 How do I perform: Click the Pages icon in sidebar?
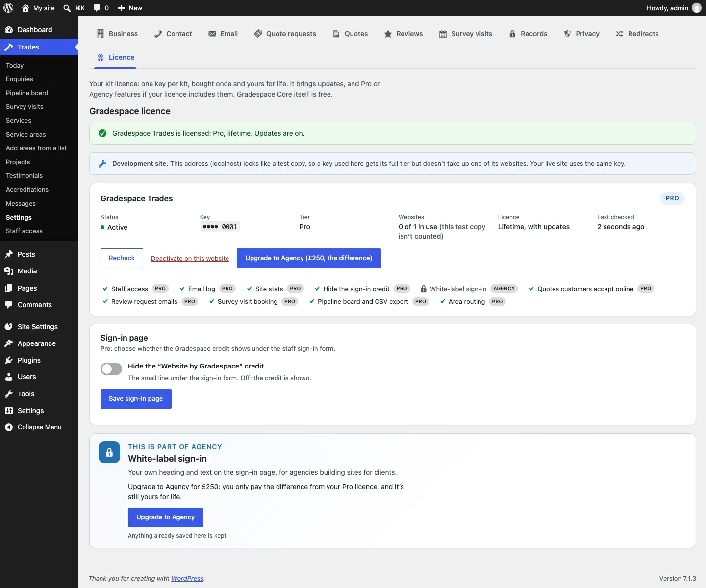point(9,288)
